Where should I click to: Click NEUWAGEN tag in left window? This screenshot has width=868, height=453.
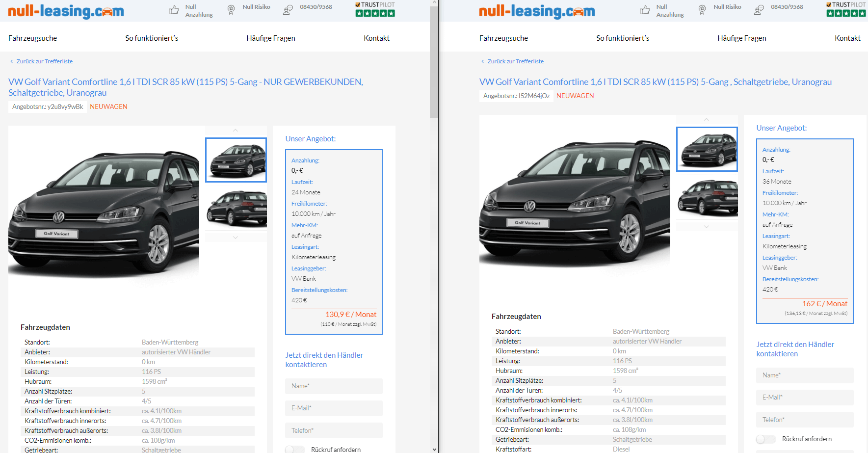[108, 107]
